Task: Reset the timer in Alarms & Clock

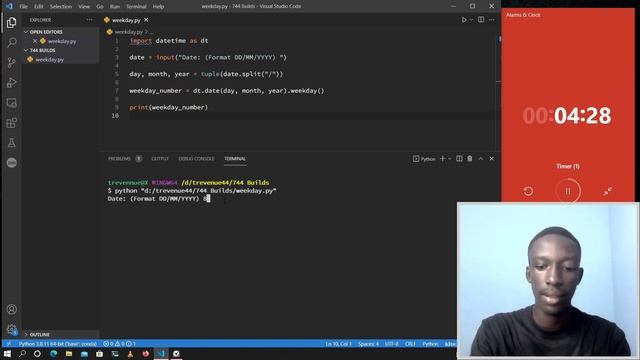Action: click(528, 191)
